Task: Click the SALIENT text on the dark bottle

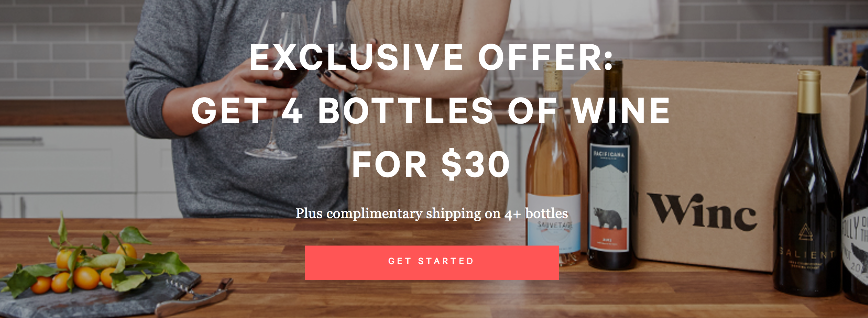Action: click(807, 255)
